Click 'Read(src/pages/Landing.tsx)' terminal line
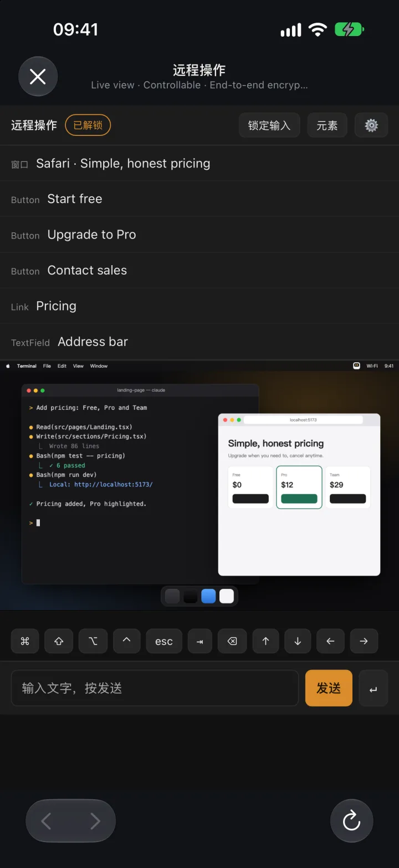 click(x=84, y=427)
